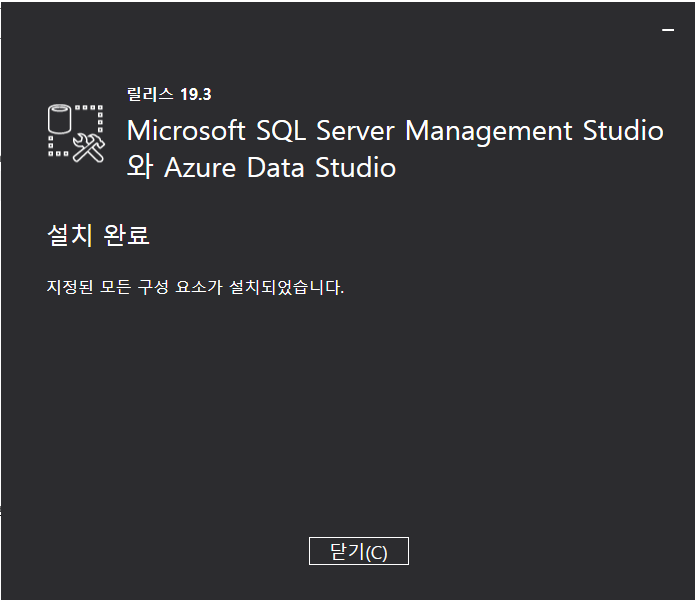Click the 설치 완료 heading

[x=98, y=235]
